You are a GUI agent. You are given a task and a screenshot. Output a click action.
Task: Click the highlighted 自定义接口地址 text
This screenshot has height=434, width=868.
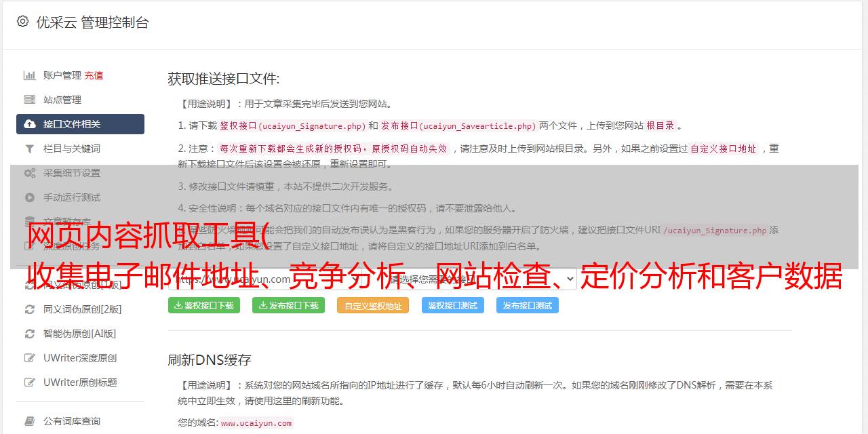(x=723, y=149)
